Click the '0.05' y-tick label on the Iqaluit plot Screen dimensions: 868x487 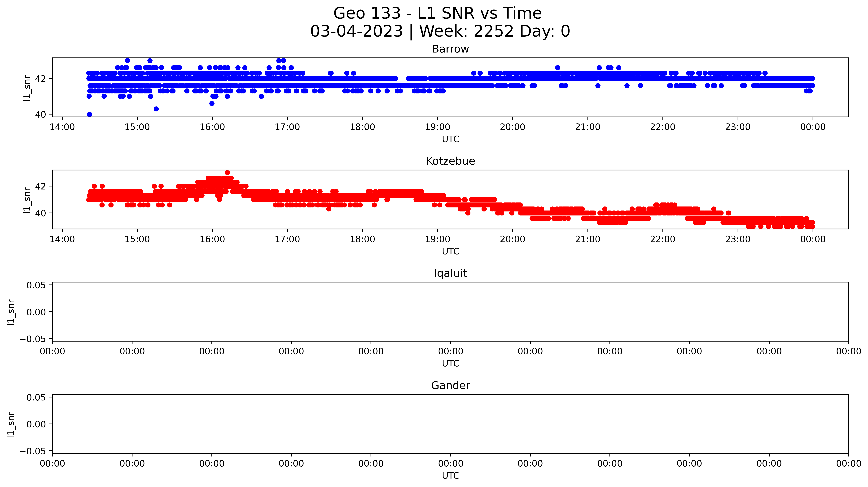click(36, 285)
